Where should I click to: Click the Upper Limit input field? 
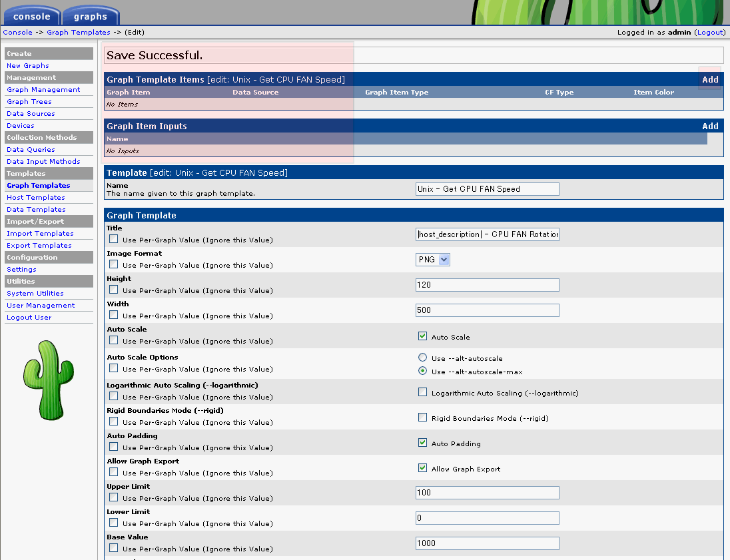click(x=487, y=493)
